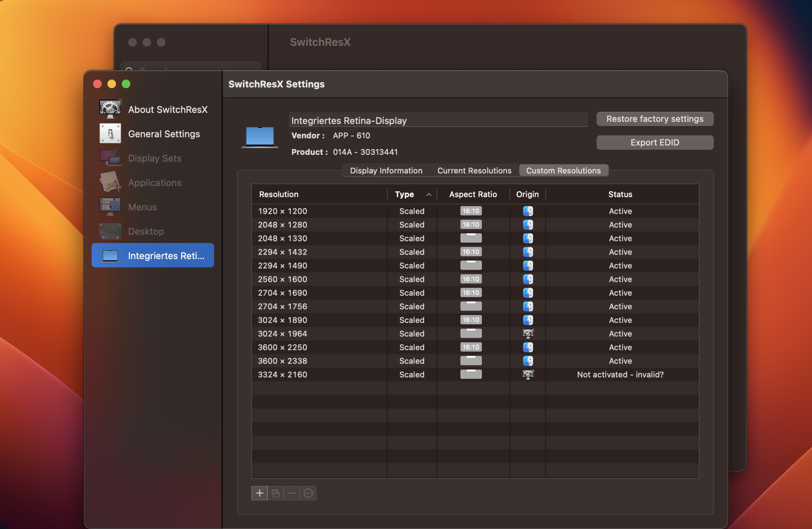812x529 pixels.
Task: Switch to Display Information tab
Action: tap(386, 171)
